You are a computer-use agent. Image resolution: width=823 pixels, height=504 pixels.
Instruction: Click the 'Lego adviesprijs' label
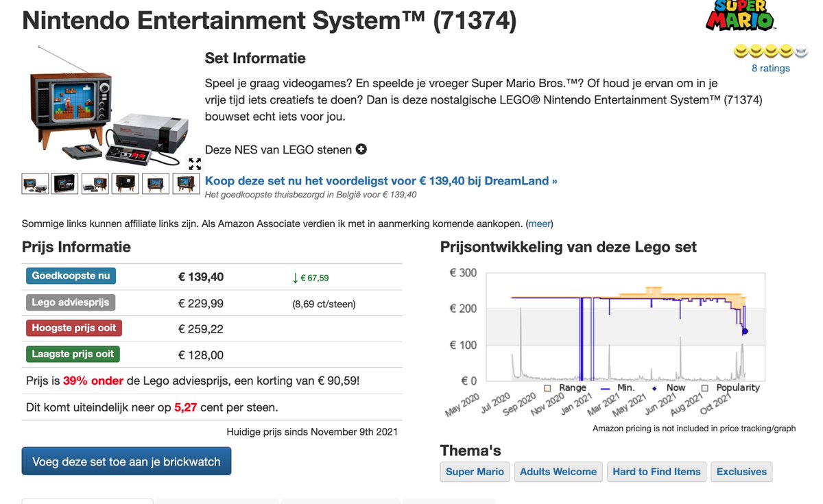[70, 302]
